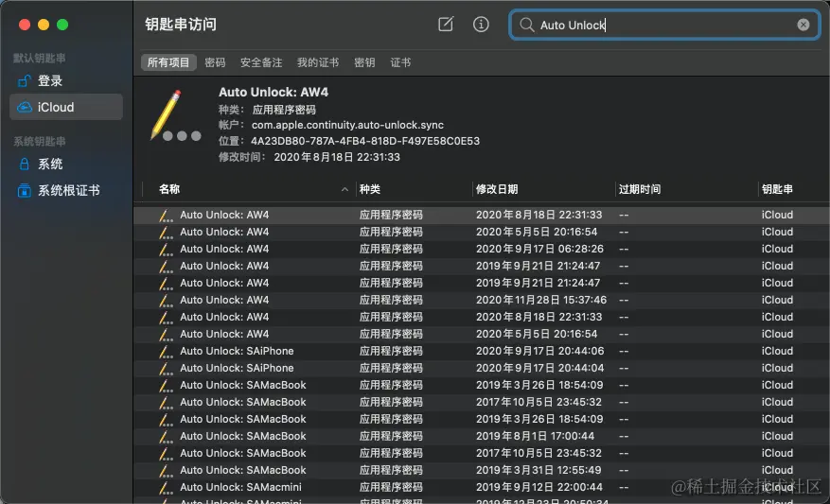Click the yellow minimize window button
830x504 pixels.
pyautogui.click(x=44, y=25)
